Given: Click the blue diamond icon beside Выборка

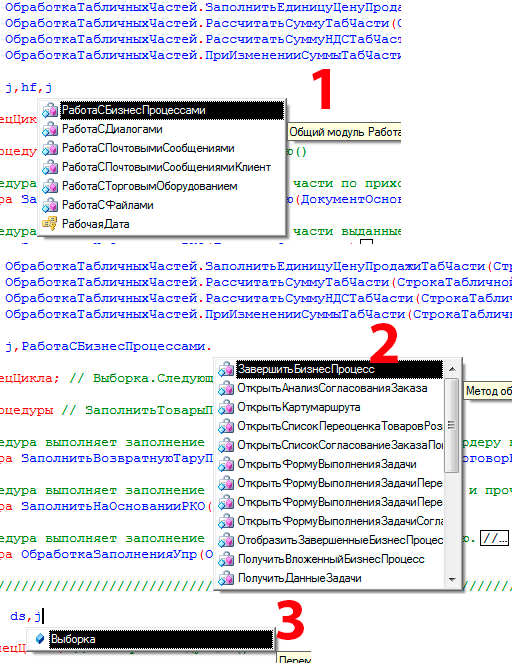Looking at the screenshot, I should click(x=40, y=639).
